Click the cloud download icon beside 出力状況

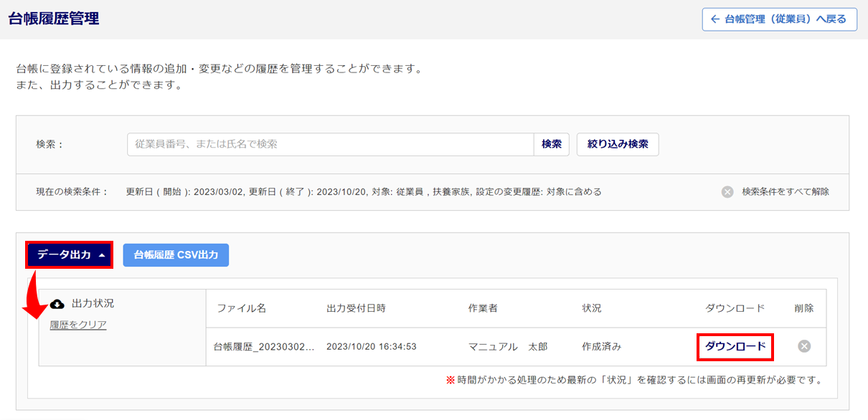[x=57, y=304]
